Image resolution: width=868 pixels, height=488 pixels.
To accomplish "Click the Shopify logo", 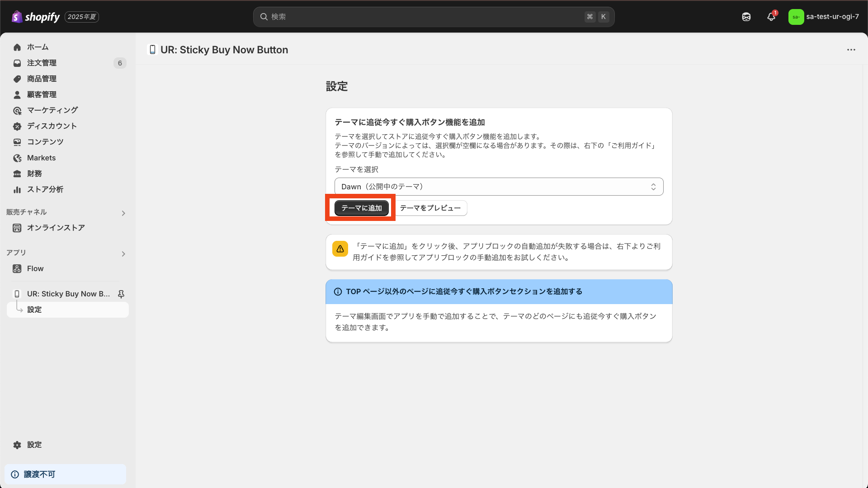I will (x=36, y=17).
